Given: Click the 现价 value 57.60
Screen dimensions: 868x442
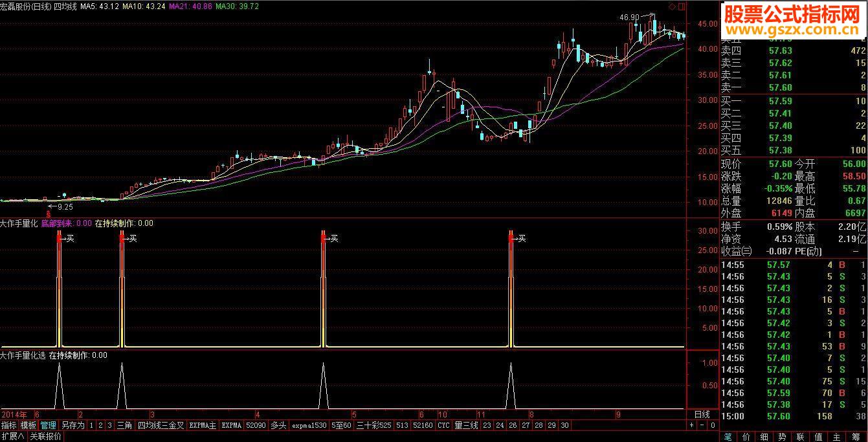Looking at the screenshot, I should [x=780, y=164].
